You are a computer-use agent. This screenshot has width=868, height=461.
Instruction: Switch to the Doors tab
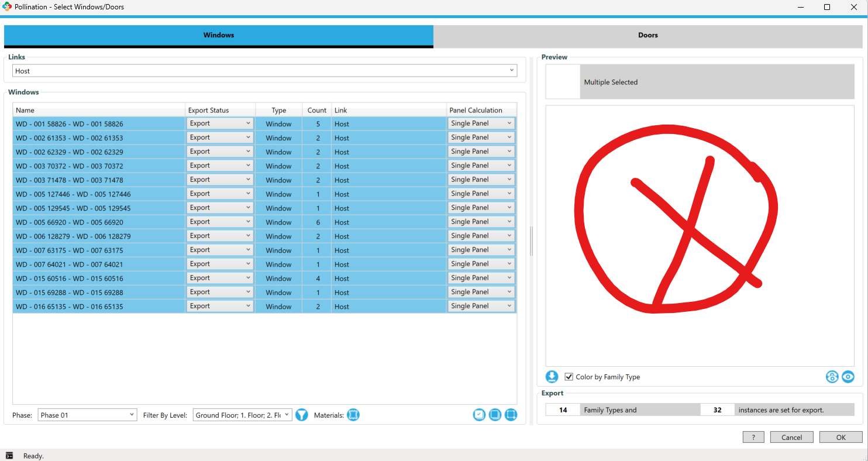(x=647, y=35)
